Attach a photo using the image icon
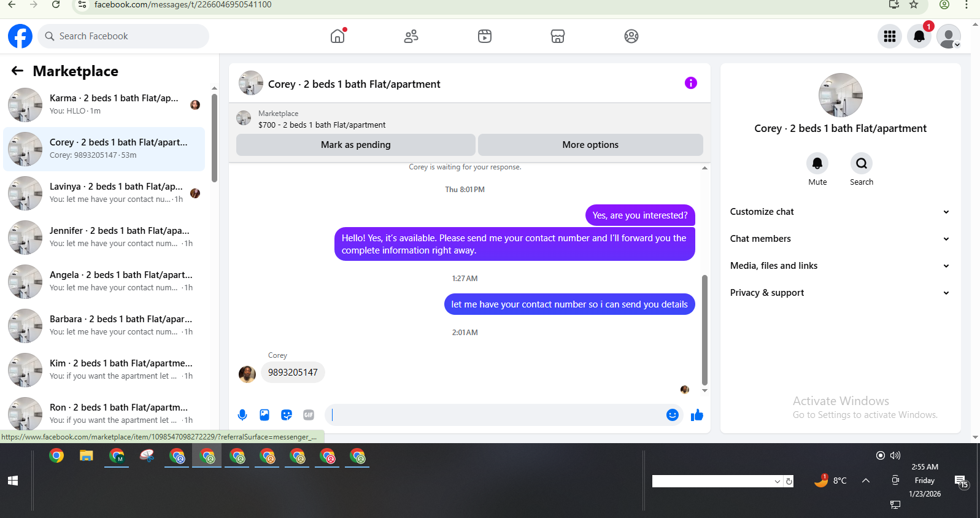The height and width of the screenshot is (518, 980). click(264, 415)
